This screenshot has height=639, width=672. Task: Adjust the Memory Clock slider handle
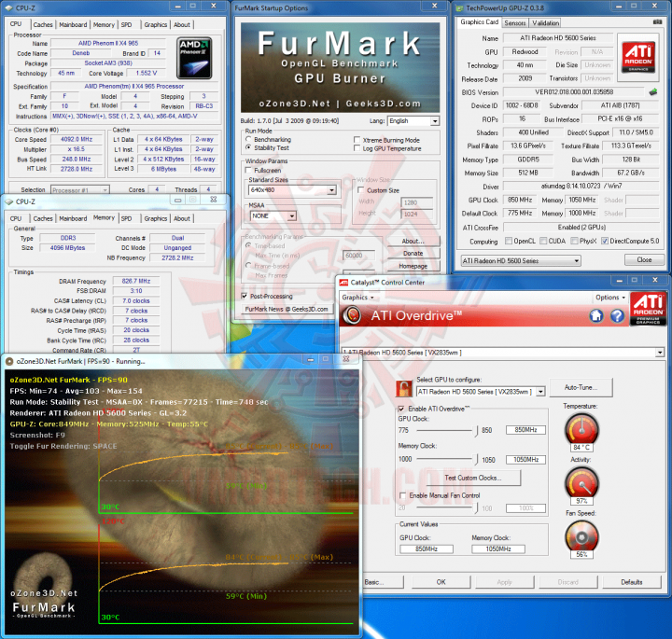476,460
